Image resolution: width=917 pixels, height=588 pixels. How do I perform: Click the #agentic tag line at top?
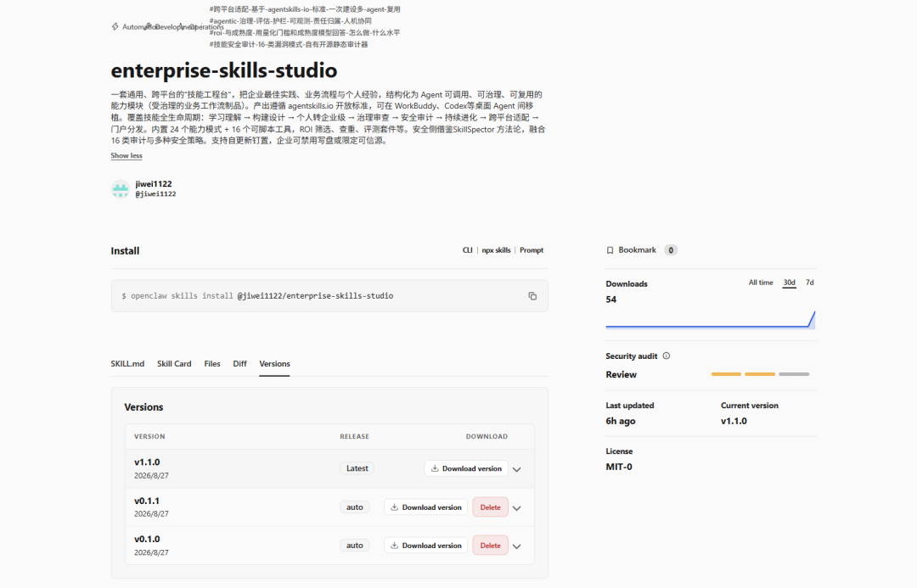click(290, 21)
